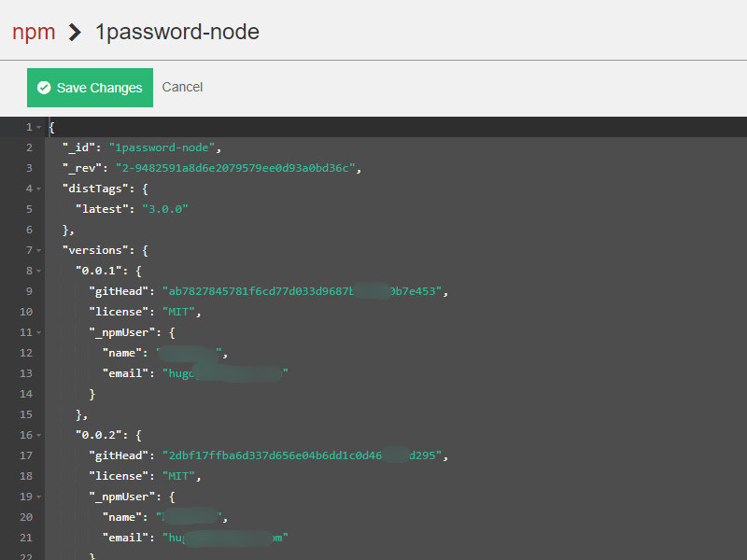Click the "3.0.0" version value
747x560 pixels.
165,209
